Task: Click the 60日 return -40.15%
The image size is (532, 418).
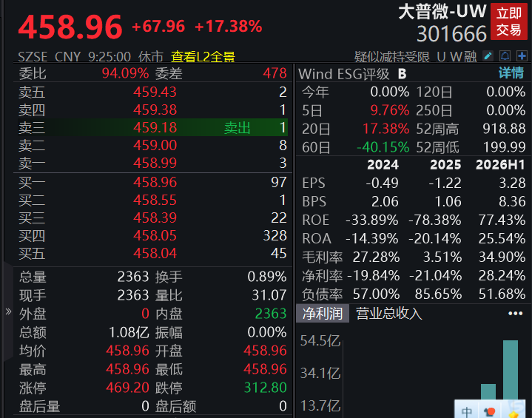Action: (383, 147)
